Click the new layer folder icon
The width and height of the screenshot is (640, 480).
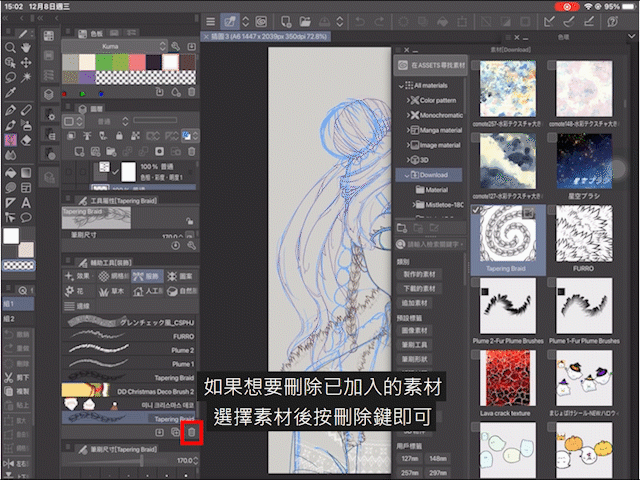click(x=111, y=152)
